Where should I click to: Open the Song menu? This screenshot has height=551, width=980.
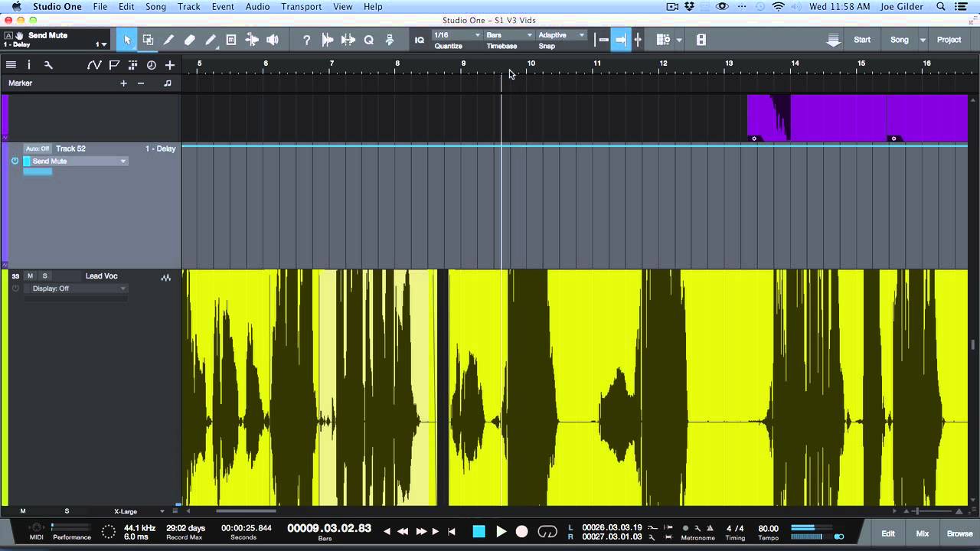pos(155,7)
